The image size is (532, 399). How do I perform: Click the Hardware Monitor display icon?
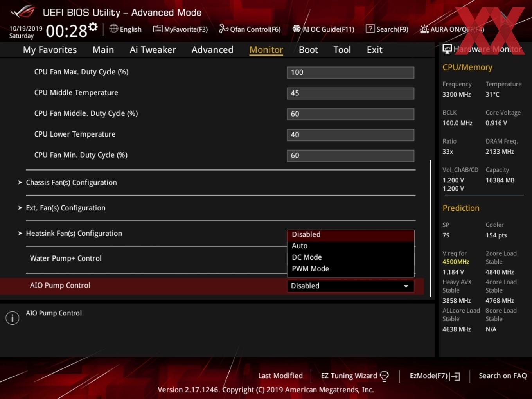[447, 49]
